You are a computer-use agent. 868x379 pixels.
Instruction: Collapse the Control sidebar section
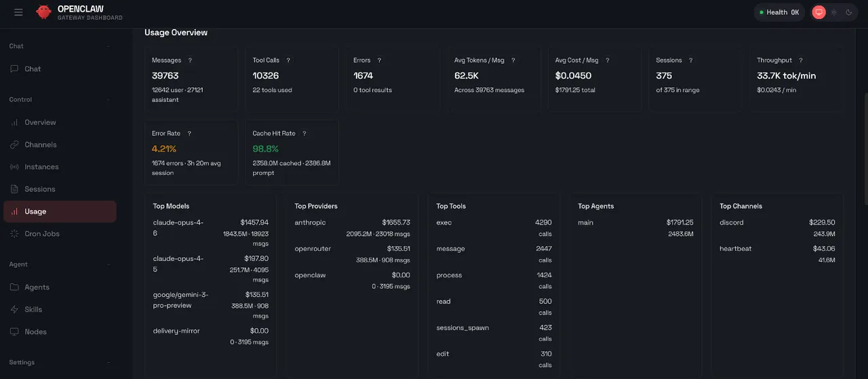tap(108, 100)
